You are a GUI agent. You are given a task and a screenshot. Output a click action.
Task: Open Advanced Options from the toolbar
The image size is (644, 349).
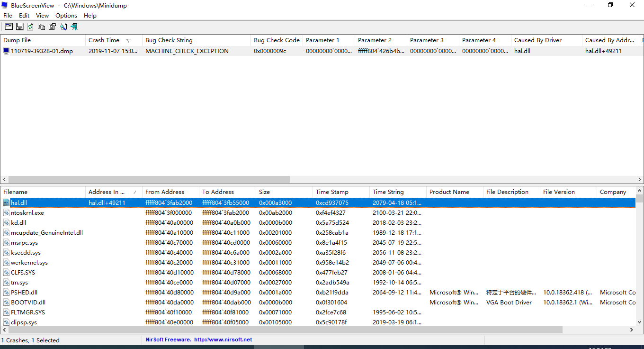click(9, 27)
